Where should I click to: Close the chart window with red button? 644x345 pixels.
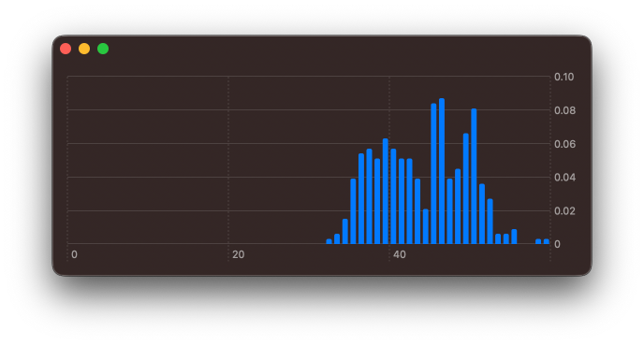66,49
